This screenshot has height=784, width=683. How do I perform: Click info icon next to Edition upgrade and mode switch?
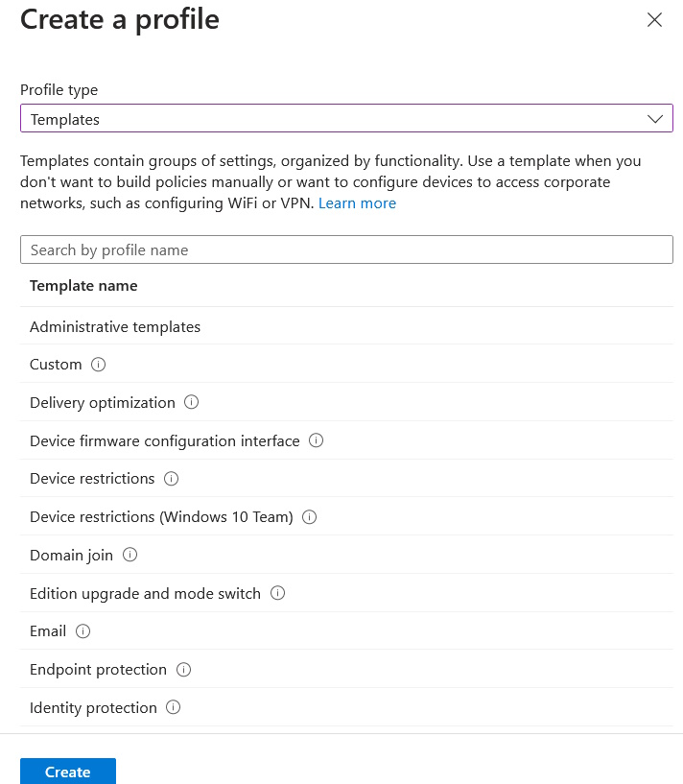[x=277, y=593]
